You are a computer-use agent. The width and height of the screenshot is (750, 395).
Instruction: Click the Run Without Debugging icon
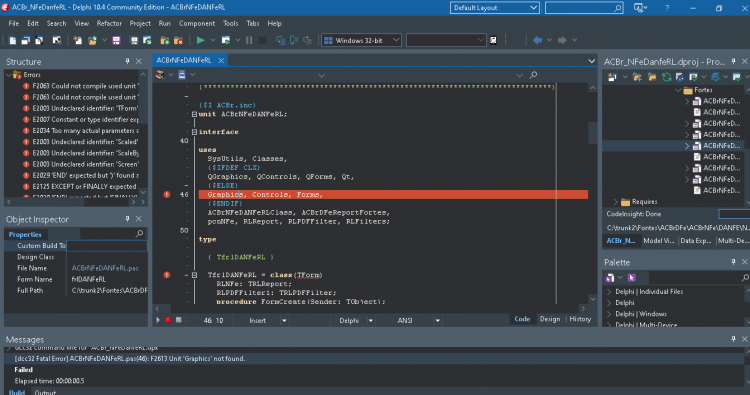click(226, 41)
